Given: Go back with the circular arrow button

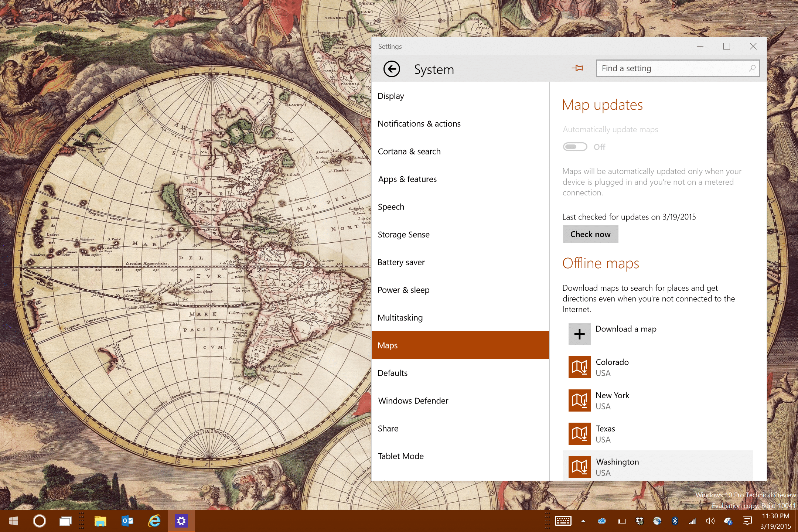Looking at the screenshot, I should (x=392, y=69).
